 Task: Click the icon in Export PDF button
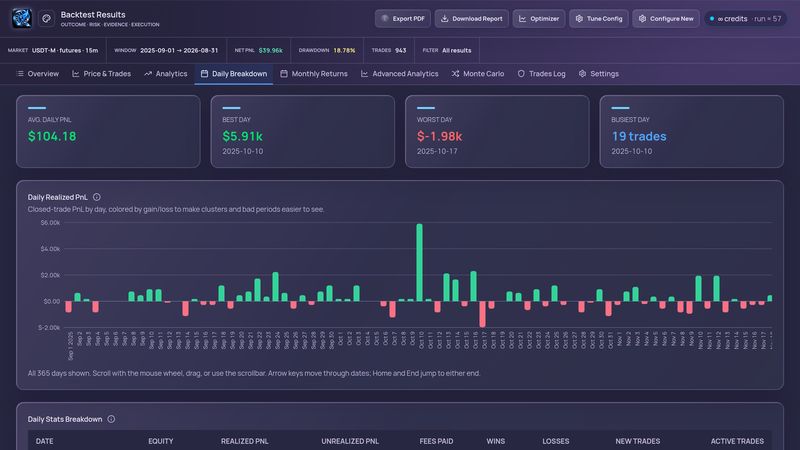[385, 18]
